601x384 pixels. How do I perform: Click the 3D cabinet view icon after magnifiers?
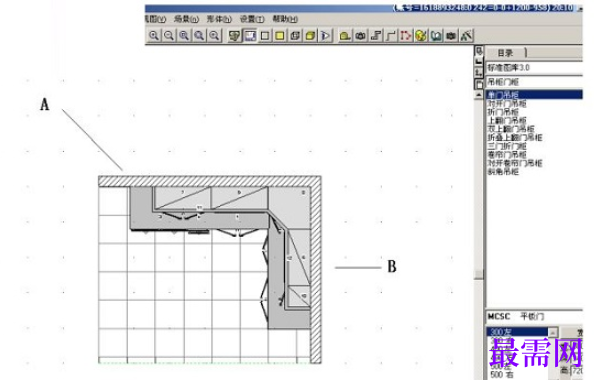coord(234,36)
